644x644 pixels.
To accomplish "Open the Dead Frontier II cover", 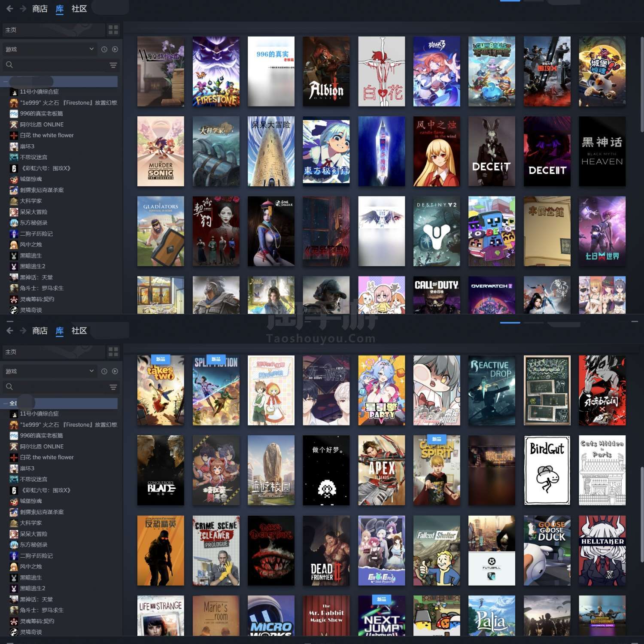I will tap(326, 550).
